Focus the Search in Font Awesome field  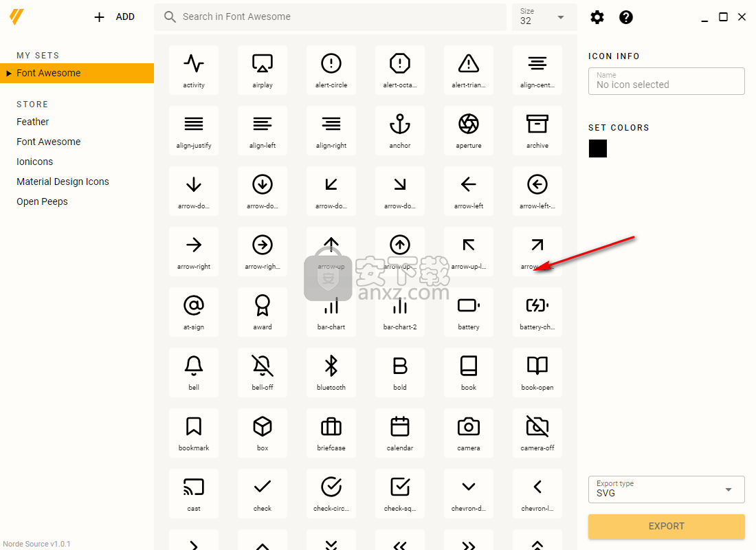331,17
